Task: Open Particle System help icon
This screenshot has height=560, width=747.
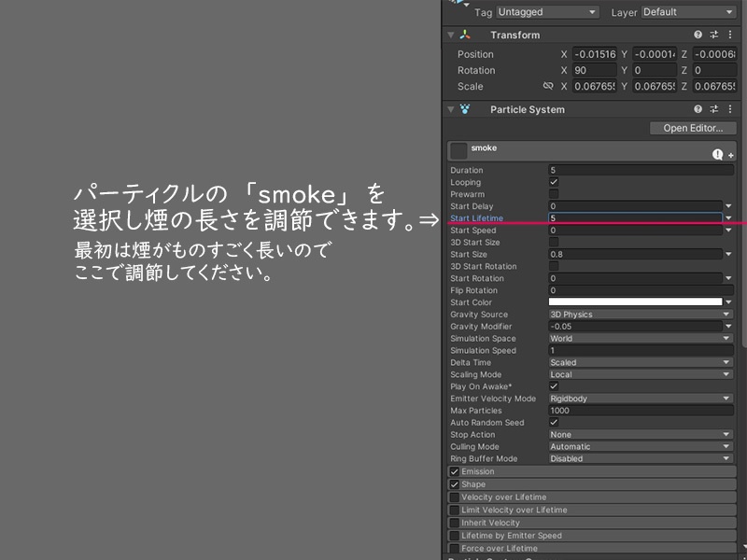Action: pos(698,109)
